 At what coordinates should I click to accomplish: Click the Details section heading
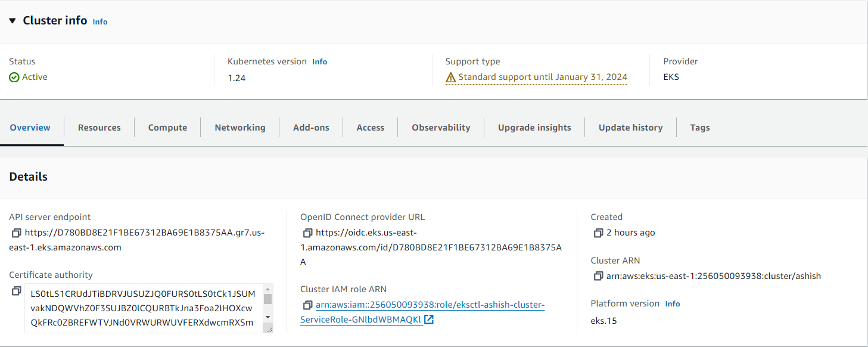(29, 176)
